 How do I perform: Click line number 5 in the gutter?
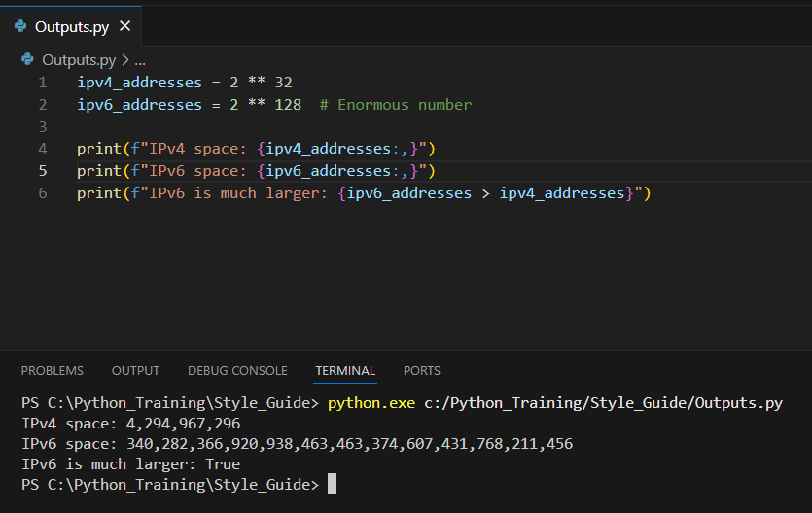43,171
